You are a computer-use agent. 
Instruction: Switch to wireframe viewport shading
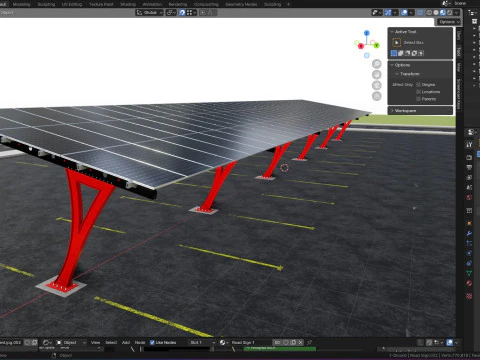tap(429, 13)
